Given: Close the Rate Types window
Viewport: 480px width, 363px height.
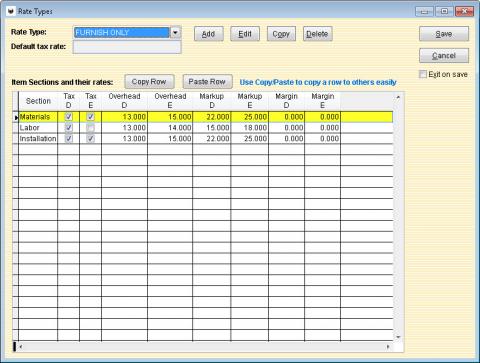Looking at the screenshot, I should pos(464,11).
